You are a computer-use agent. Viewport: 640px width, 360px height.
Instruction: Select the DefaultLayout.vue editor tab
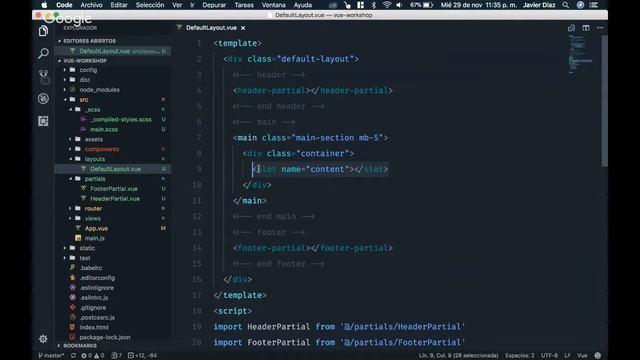tap(211, 28)
